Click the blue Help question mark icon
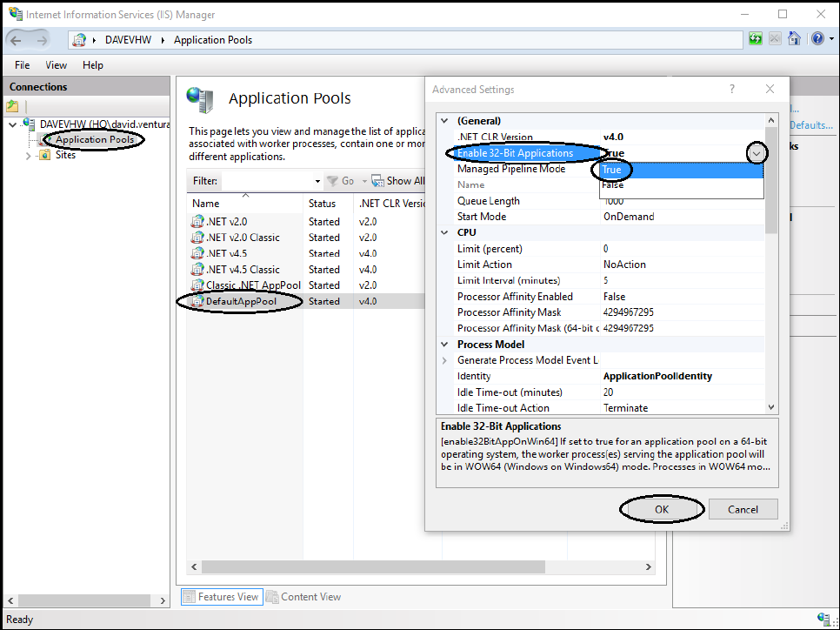 pos(817,38)
